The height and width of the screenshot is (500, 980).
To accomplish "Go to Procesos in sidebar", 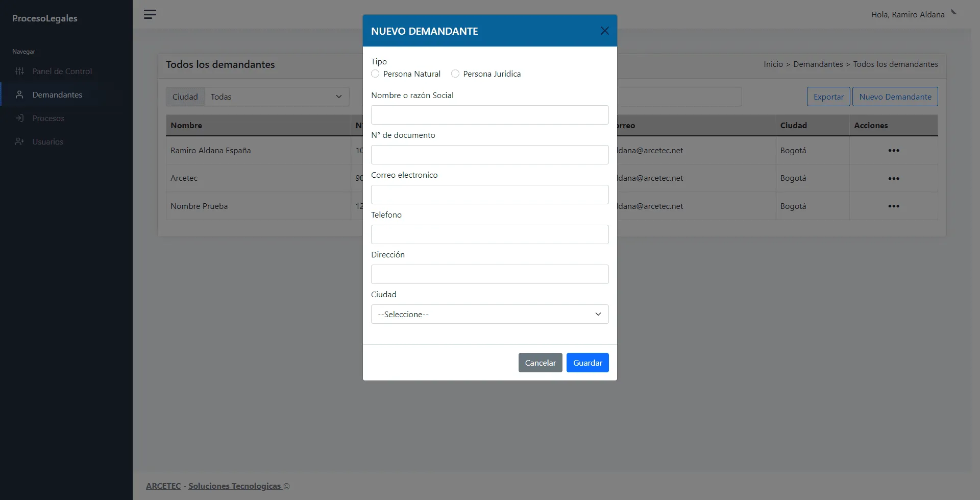I will pos(48,118).
